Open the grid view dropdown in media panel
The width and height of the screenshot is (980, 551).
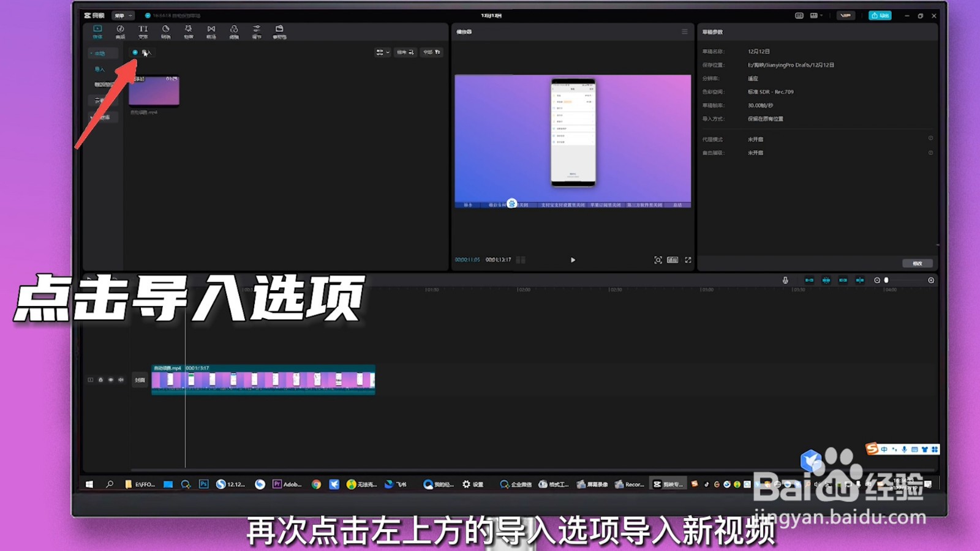click(383, 52)
